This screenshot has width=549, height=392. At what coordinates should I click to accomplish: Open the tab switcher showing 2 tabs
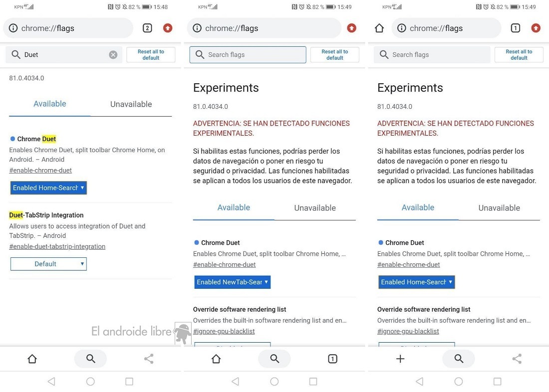147,28
